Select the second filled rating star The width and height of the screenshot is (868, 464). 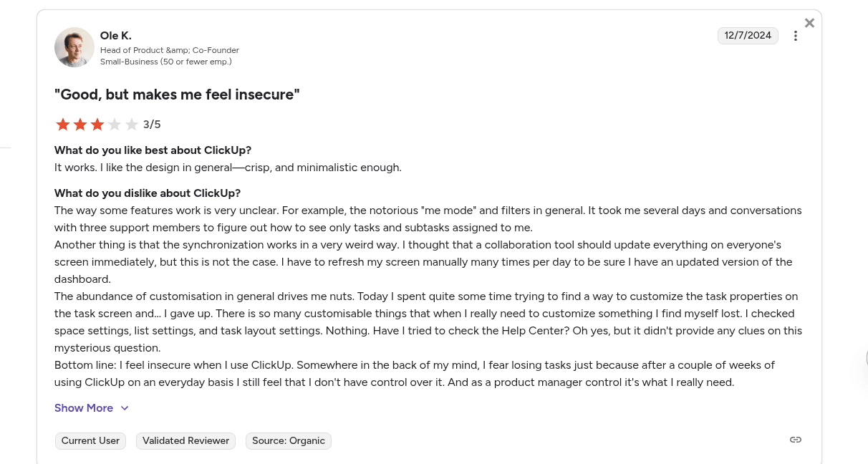(x=80, y=125)
